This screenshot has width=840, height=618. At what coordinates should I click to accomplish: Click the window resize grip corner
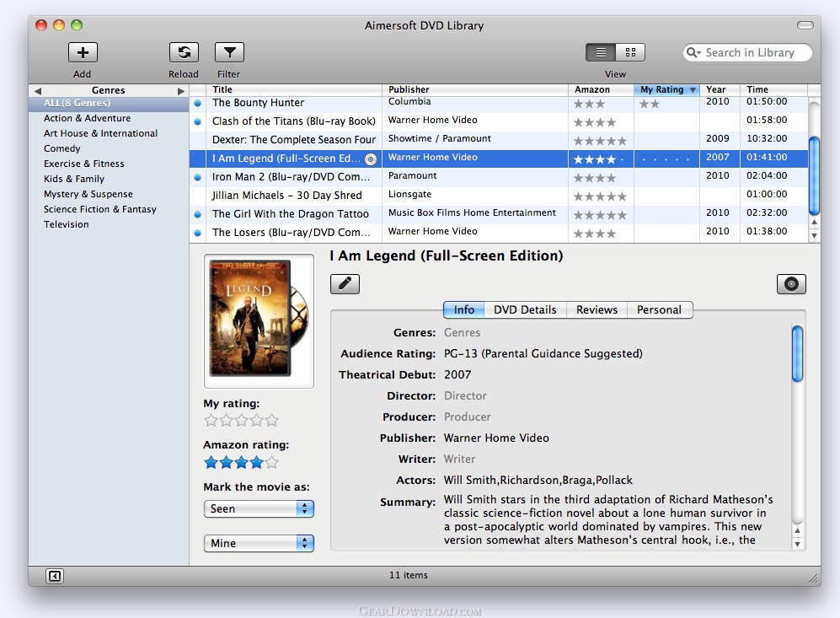pos(814,578)
